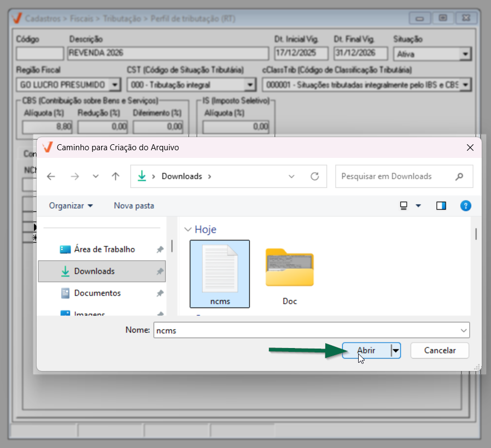
Task: Click the Área de Trabalho desktop icon
Action: pyautogui.click(x=65, y=249)
